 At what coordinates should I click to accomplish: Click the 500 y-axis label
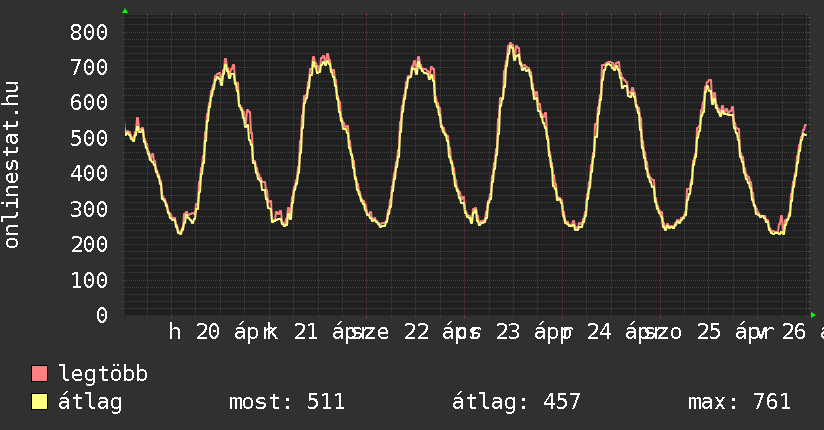click(89, 138)
